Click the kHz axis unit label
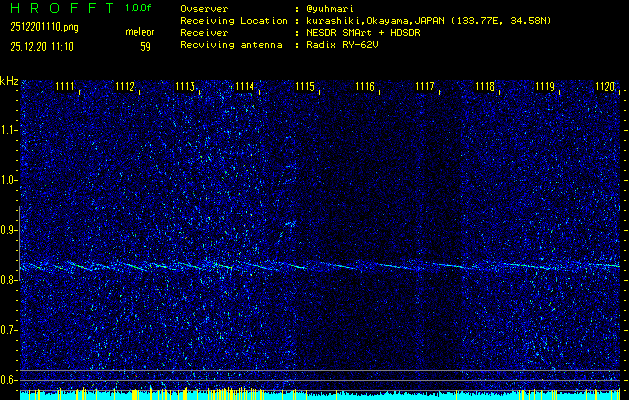The width and height of the screenshot is (629, 400). tap(9, 81)
